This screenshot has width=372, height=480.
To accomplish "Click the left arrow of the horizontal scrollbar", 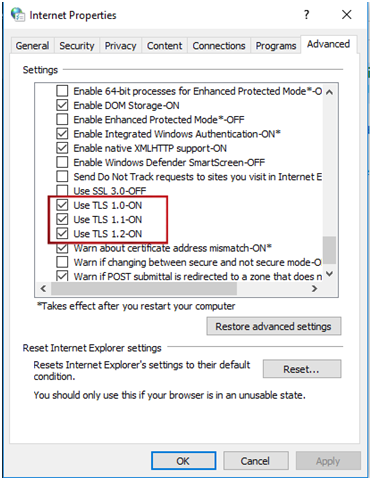I will tap(43, 289).
